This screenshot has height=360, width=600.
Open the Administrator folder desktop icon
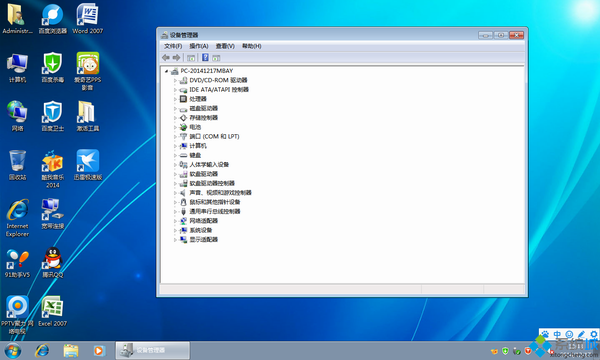pyautogui.click(x=17, y=18)
